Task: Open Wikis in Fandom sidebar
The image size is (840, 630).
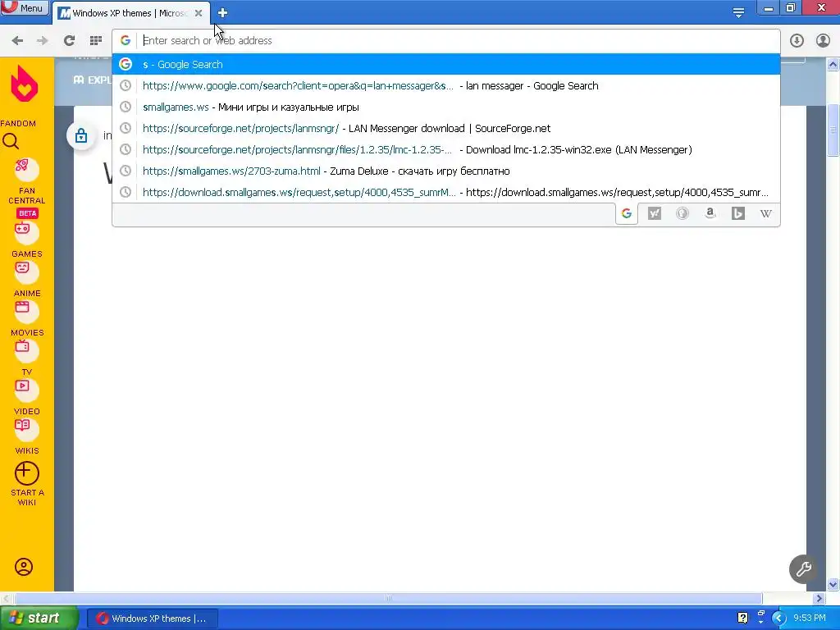Action: [26, 436]
